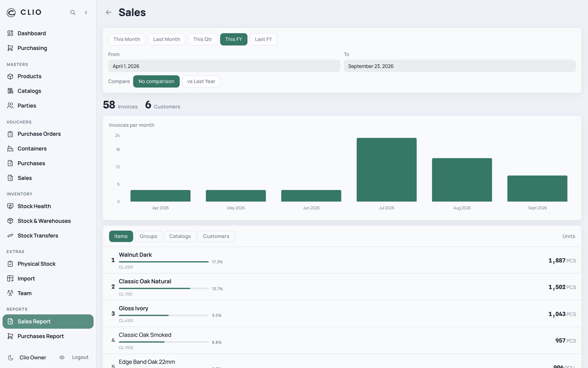
Task: Switch to the Customers tab
Action: pyautogui.click(x=216, y=236)
